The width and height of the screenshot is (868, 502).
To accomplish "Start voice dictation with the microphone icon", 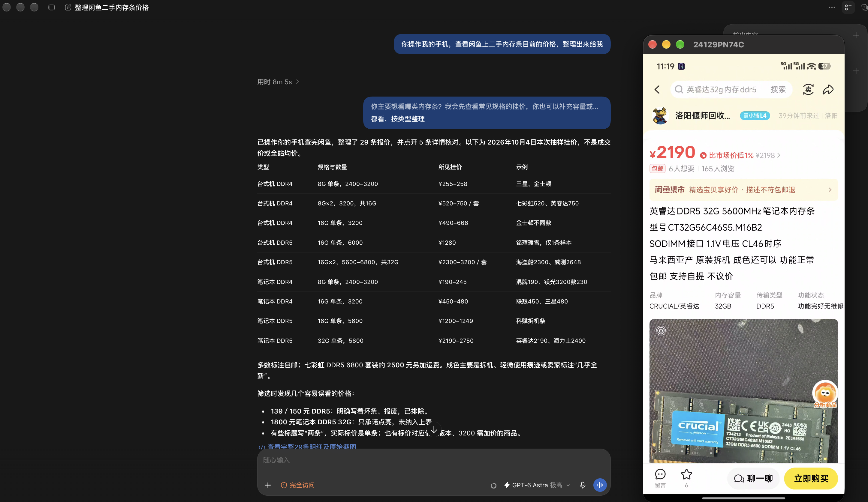I will coord(583,485).
